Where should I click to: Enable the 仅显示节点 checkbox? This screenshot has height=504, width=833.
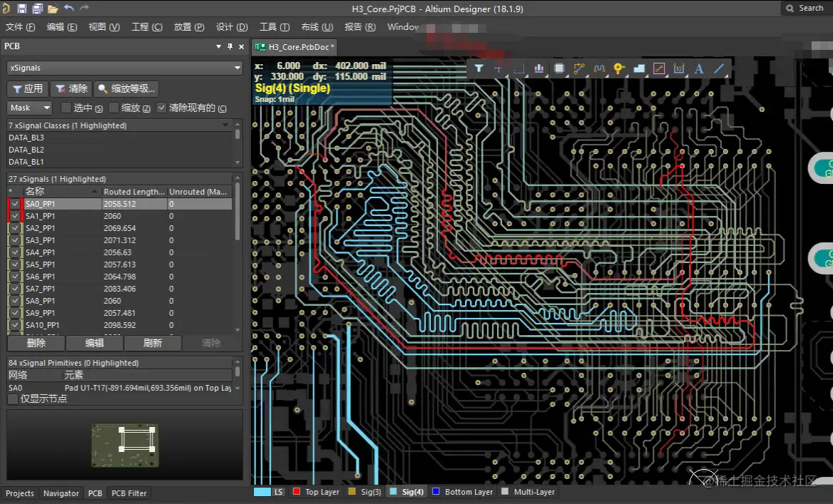(13, 398)
